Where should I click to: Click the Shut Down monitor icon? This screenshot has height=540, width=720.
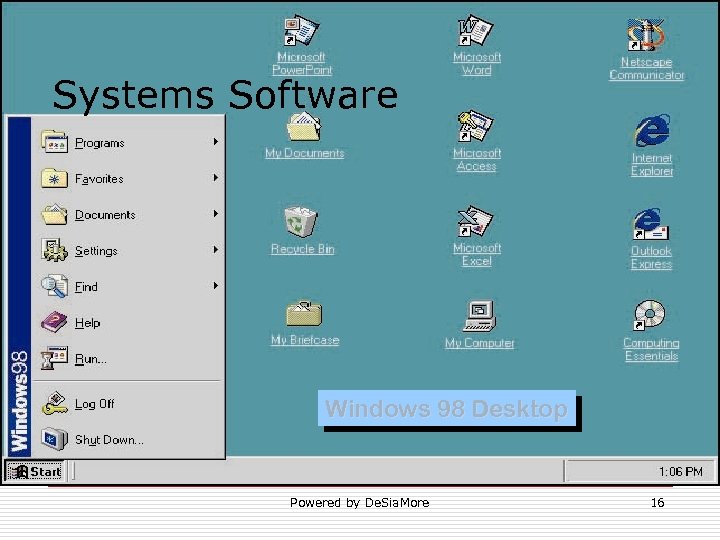pyautogui.click(x=54, y=439)
